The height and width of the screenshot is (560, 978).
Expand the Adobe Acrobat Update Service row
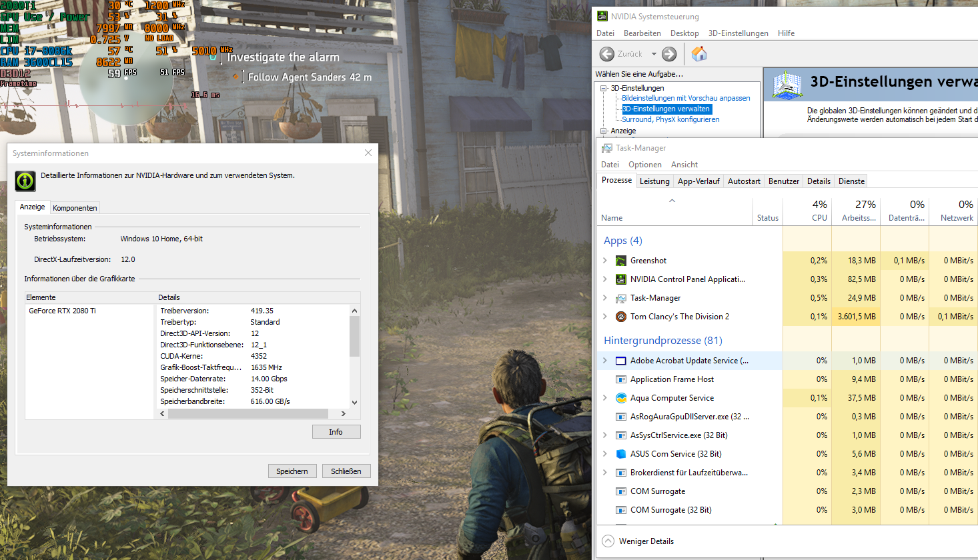tap(605, 361)
